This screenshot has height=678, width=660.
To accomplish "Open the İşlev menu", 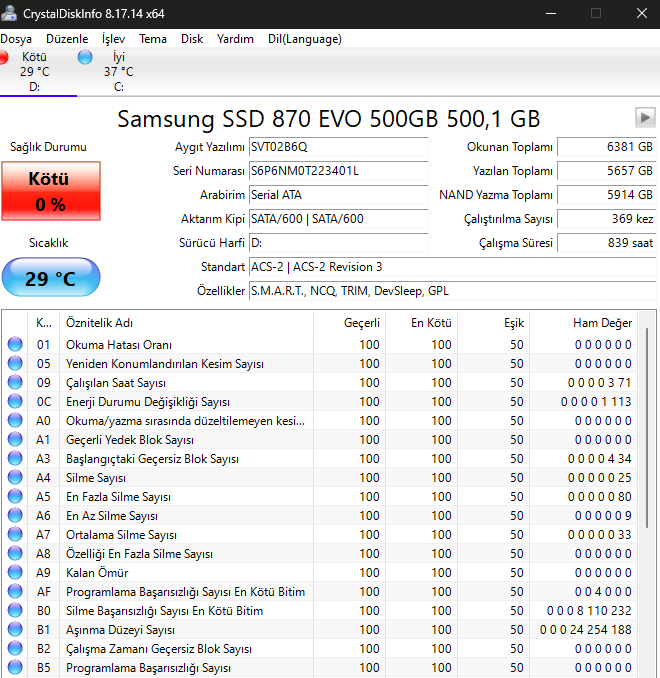I will [113, 39].
